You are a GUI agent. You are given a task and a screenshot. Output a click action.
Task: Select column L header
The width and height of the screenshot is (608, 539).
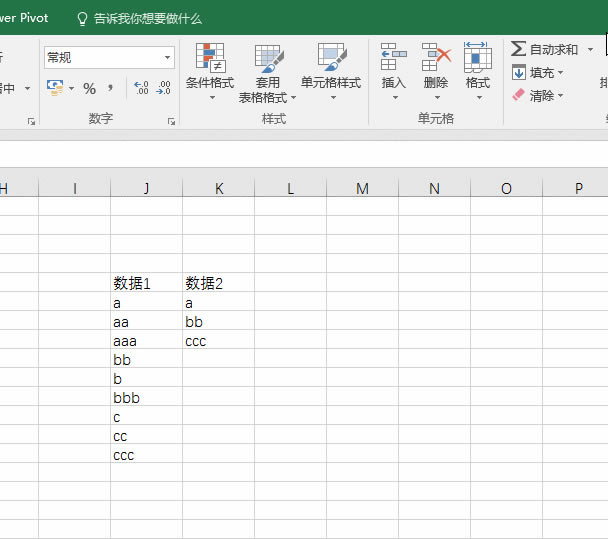(x=290, y=188)
